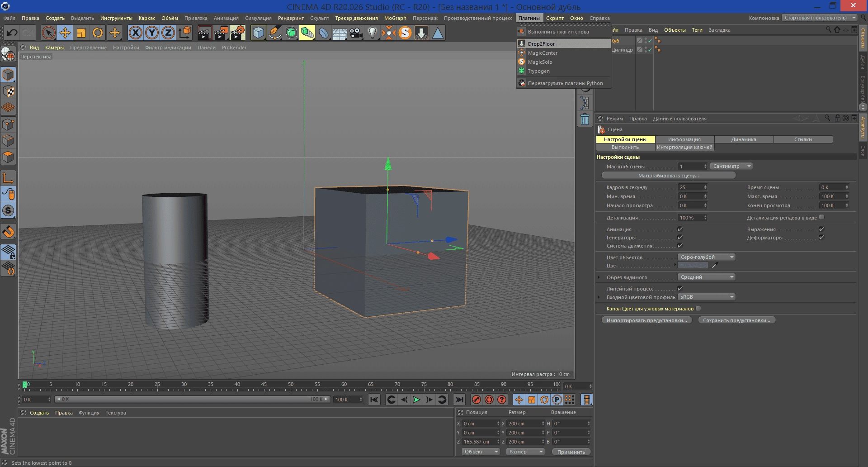Toggle the Анимация checkbox
Image resolution: width=868 pixels, height=467 pixels.
pyautogui.click(x=680, y=229)
